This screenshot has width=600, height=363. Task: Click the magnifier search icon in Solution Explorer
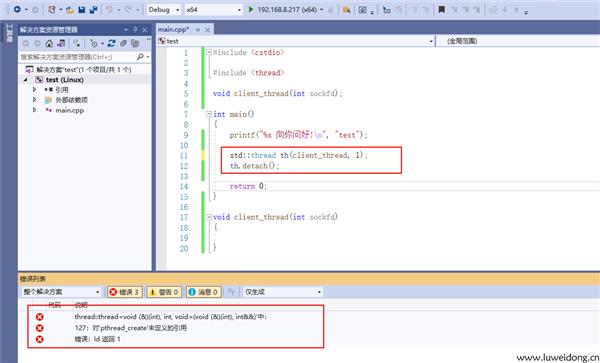(140, 57)
